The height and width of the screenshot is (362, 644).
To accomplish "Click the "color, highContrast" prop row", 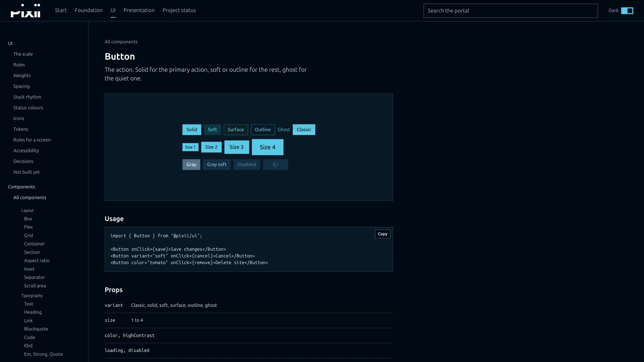I will (x=249, y=336).
